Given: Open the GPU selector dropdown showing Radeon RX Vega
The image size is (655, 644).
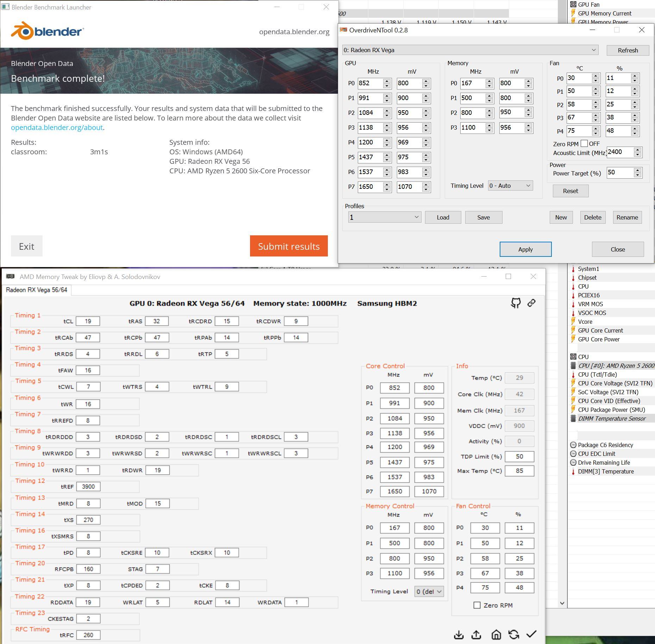Looking at the screenshot, I should [x=470, y=50].
